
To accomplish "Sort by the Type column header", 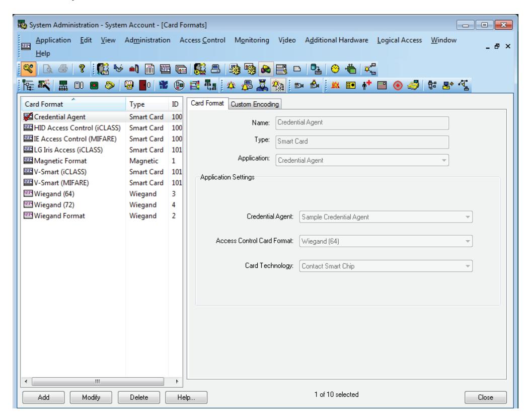I will [146, 104].
